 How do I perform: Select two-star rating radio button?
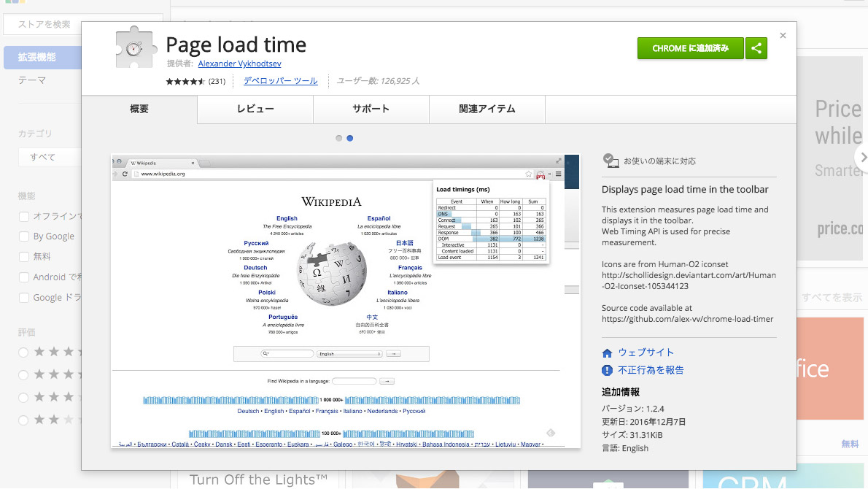click(x=23, y=420)
